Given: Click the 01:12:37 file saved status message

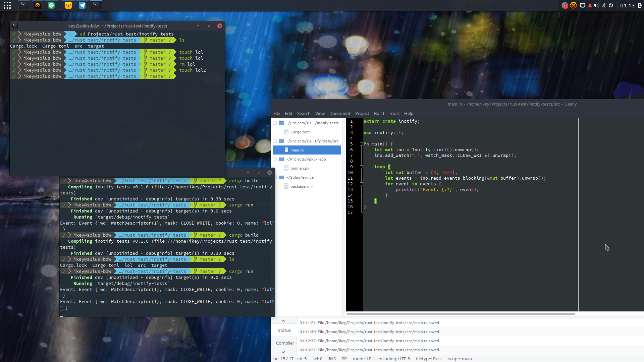Looking at the screenshot, I should pos(370,341).
